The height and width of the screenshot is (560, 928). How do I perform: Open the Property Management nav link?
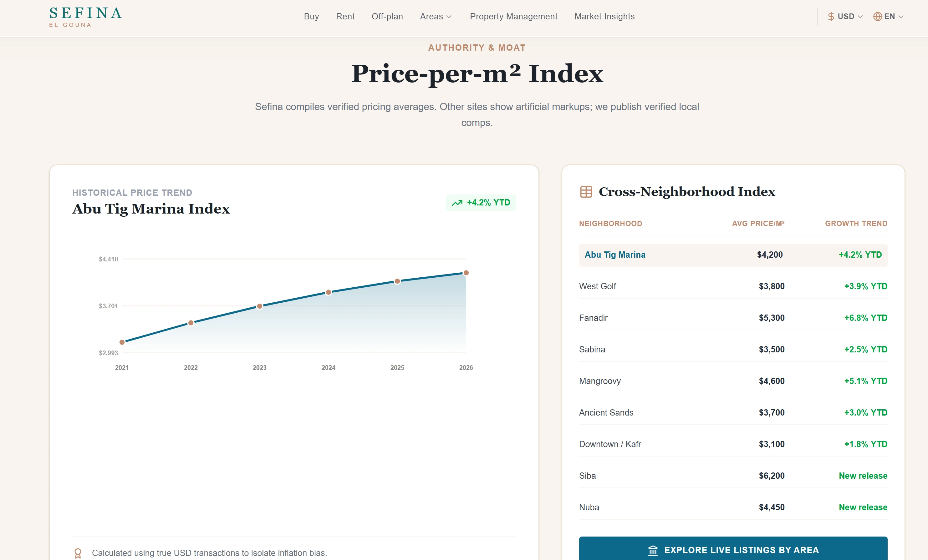tap(513, 17)
